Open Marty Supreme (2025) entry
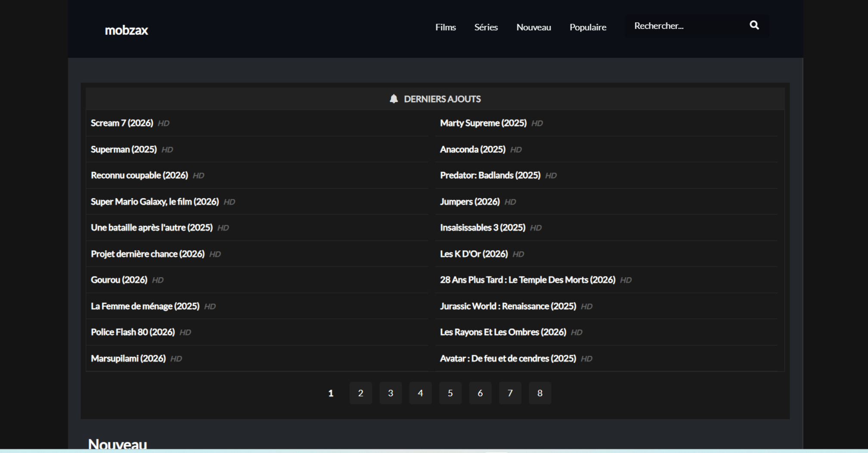Image resolution: width=868 pixels, height=453 pixels. coord(483,123)
